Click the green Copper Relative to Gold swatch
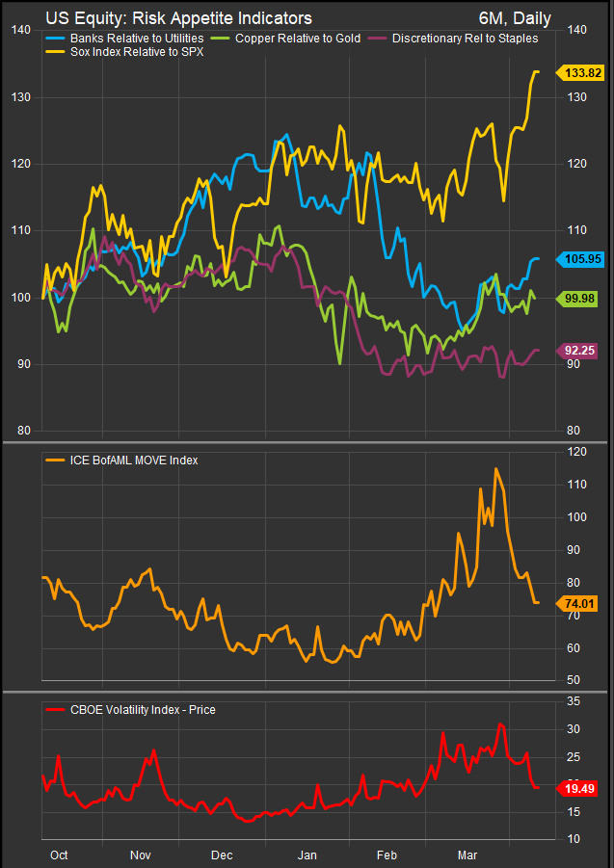This screenshot has height=868, width=614. [x=225, y=39]
